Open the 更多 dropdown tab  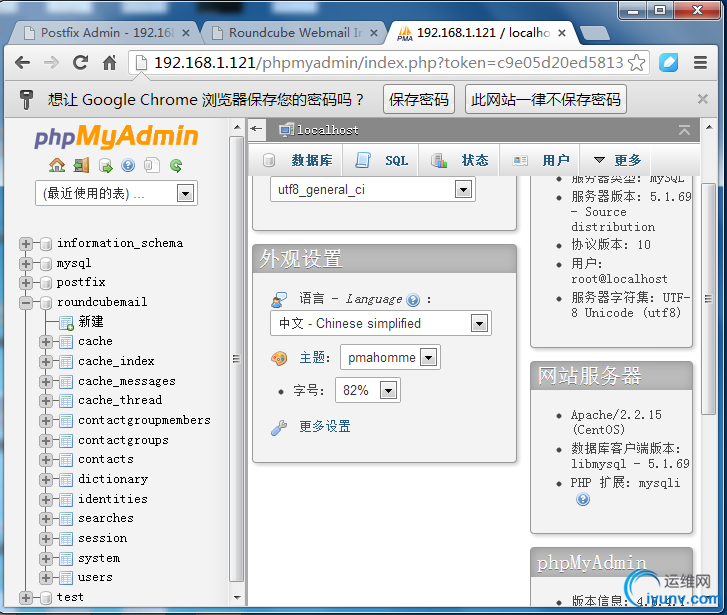tap(617, 160)
